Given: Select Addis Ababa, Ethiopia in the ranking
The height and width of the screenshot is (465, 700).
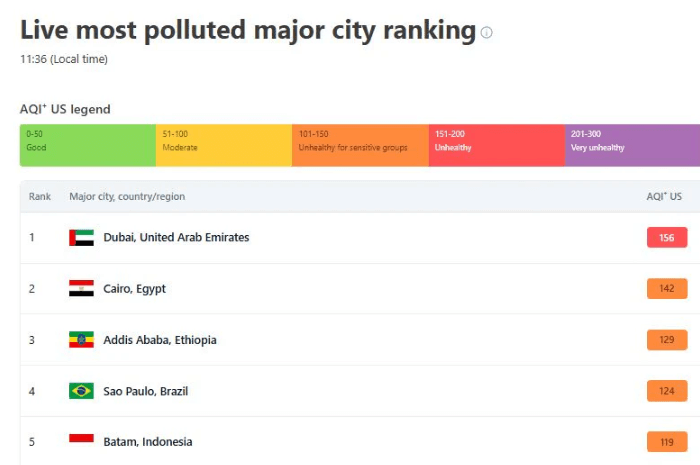Looking at the screenshot, I should [159, 340].
